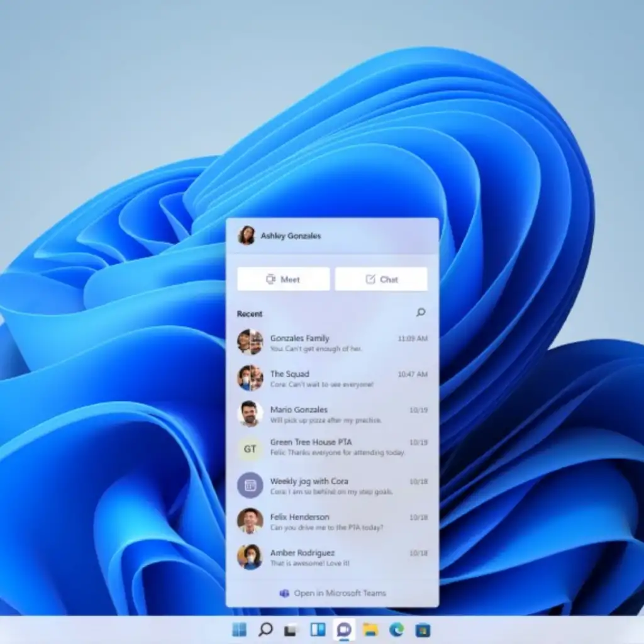This screenshot has height=644, width=644.
Task: Open the Gonzales Family conversation
Action: 332,343
